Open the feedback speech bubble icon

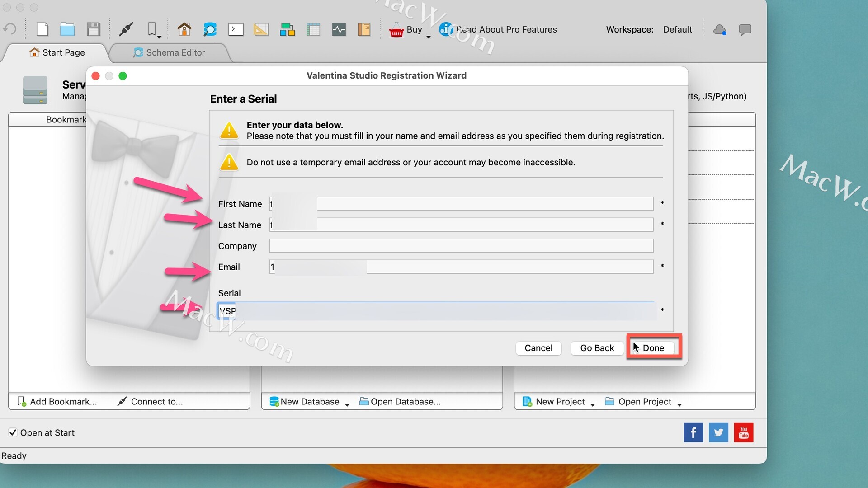click(x=745, y=30)
